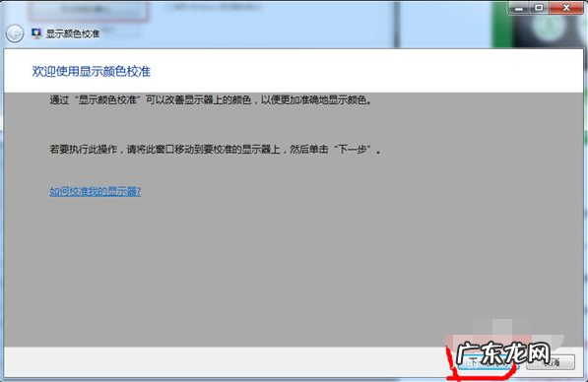Maximize the 显示颜色校准 window
588x382 pixels.
coord(539,8)
